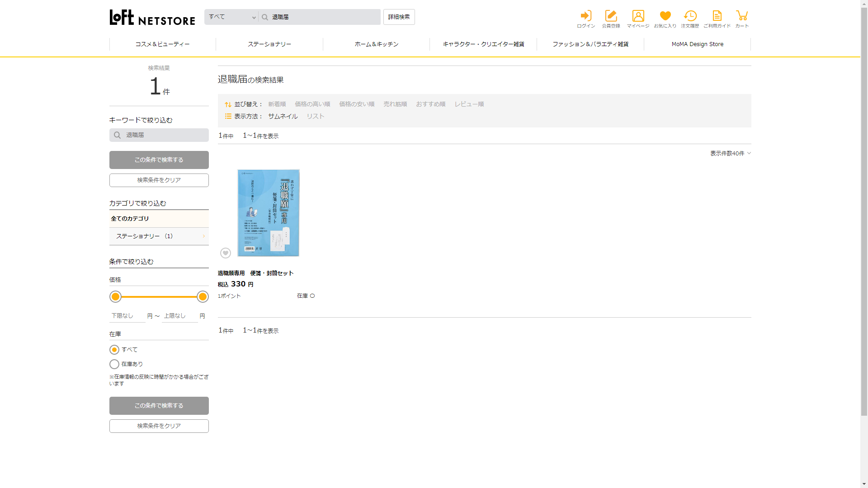Expand the 表示件数40件 dropdown
This screenshot has width=868, height=488.
pos(730,154)
